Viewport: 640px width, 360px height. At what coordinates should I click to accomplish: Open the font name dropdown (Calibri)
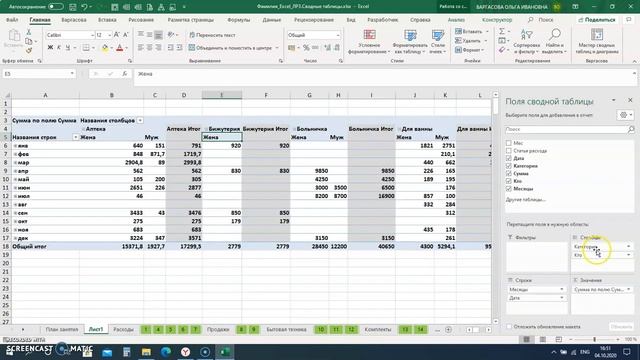[92, 35]
